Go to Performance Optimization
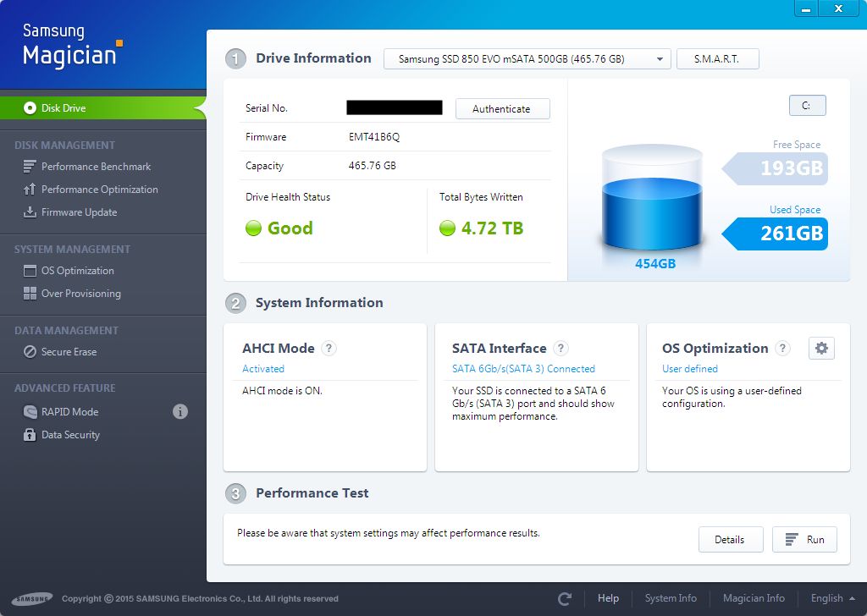 (x=100, y=190)
